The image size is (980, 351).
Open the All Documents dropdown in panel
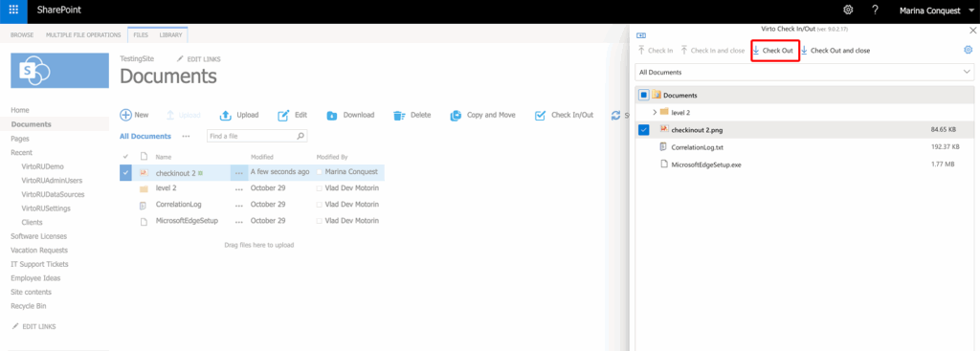point(804,73)
